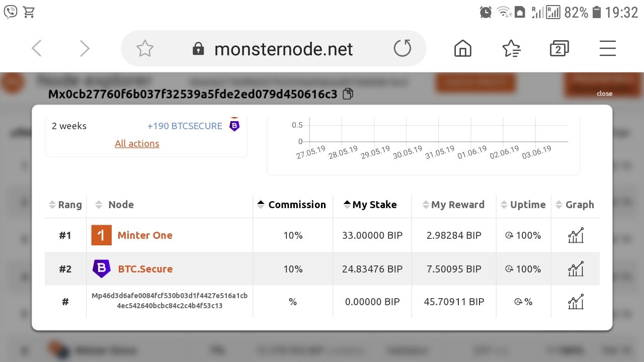Click the 2 weeks action time
The width and height of the screenshot is (644, 362).
click(x=69, y=126)
